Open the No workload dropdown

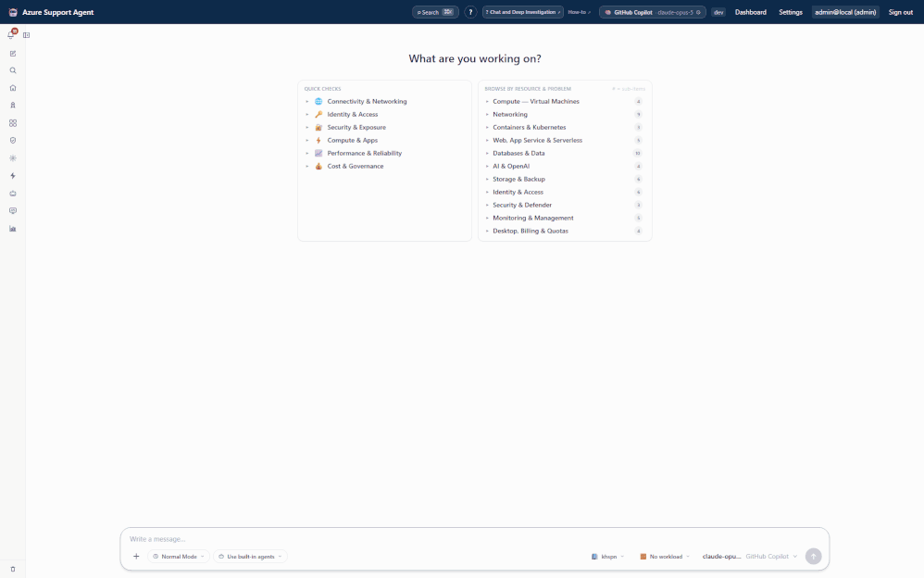coord(665,556)
